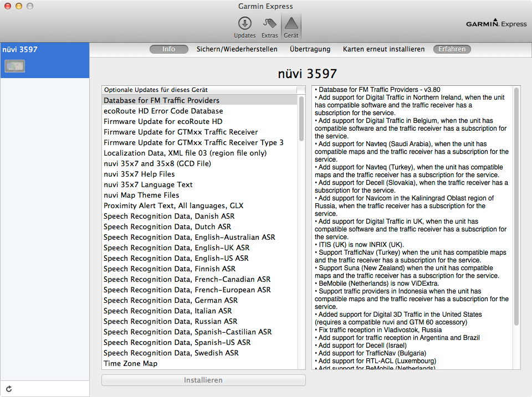This screenshot has height=397, width=532.
Task: Select the Gerät toolbar icon
Action: [x=291, y=24]
